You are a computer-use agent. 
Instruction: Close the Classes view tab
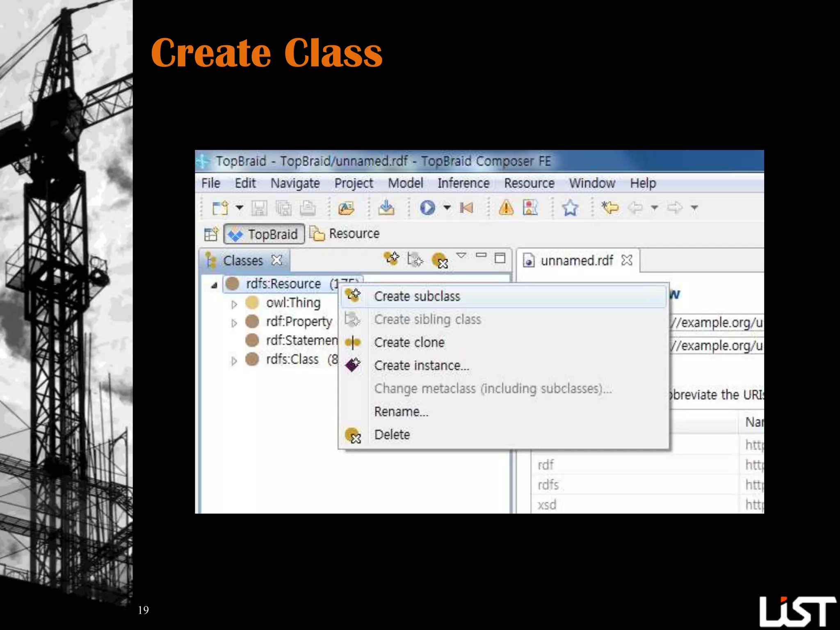tap(277, 260)
